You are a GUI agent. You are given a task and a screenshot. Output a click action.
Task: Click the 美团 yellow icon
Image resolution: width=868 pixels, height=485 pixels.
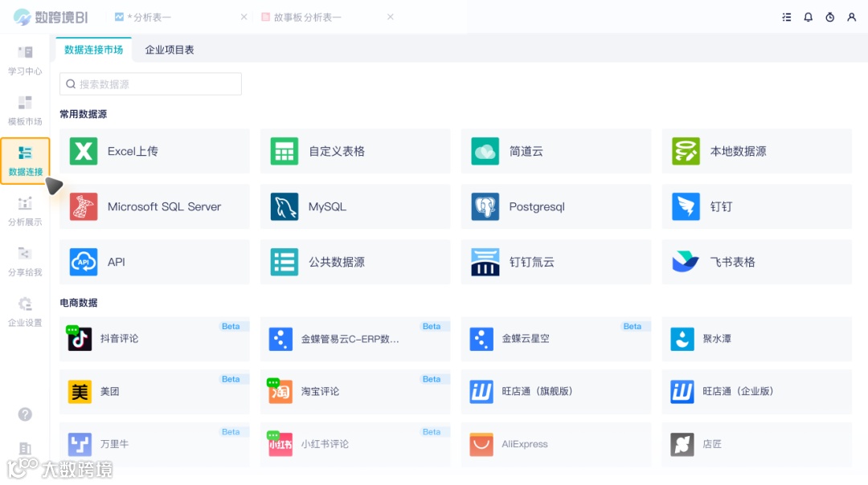coord(80,392)
